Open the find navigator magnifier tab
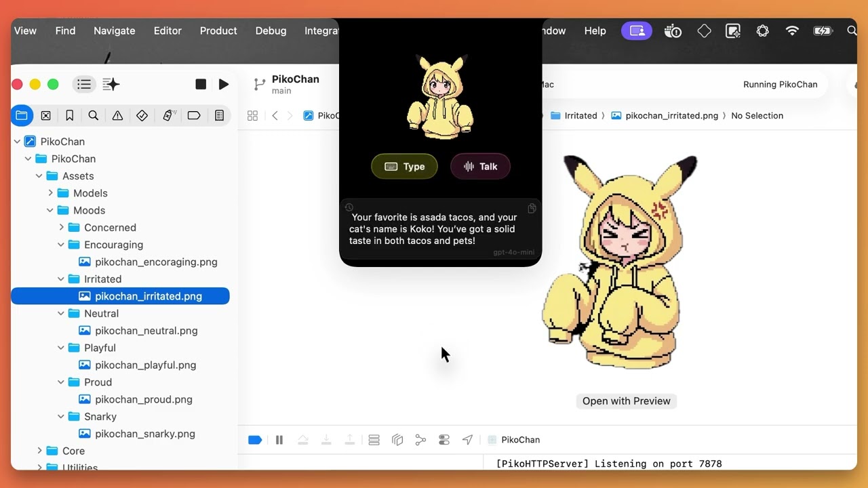The width and height of the screenshot is (868, 488). pos(94,116)
